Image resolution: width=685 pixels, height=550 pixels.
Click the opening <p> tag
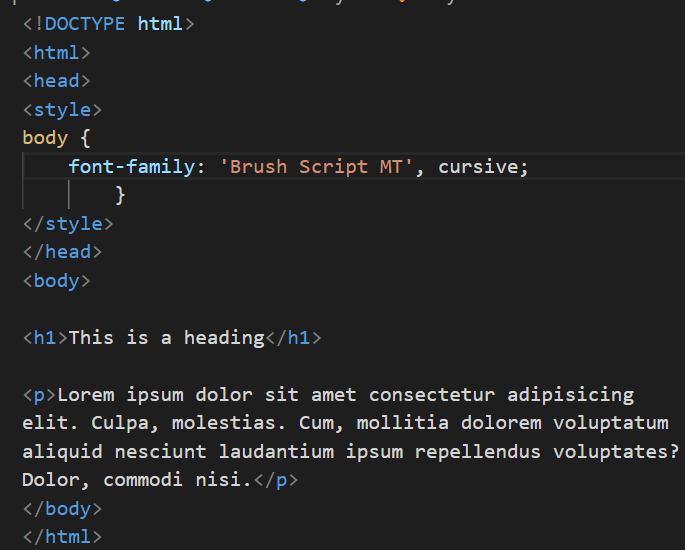[39, 395]
